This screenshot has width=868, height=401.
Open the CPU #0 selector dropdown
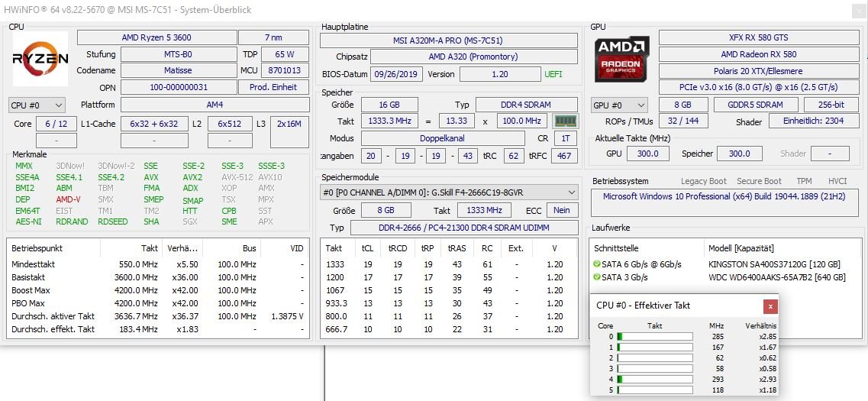tap(37, 105)
